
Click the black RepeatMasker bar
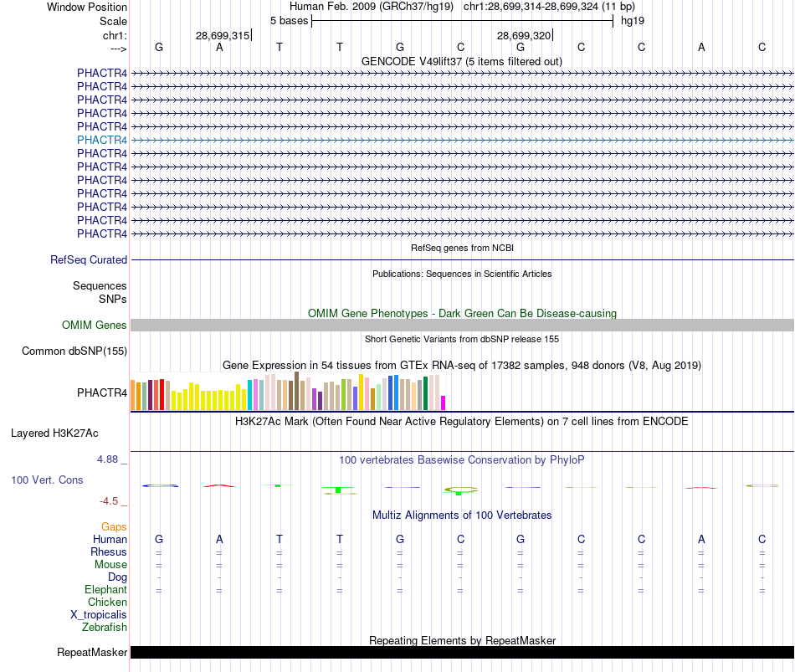click(x=462, y=652)
